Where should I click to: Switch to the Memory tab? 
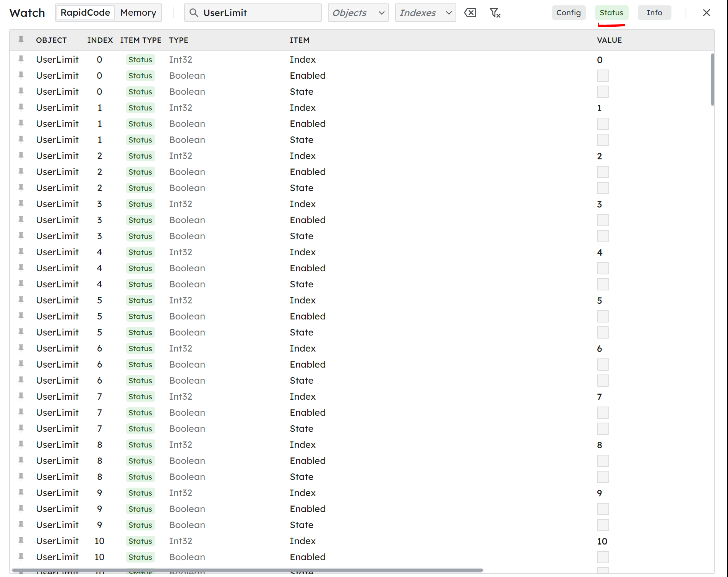[138, 13]
